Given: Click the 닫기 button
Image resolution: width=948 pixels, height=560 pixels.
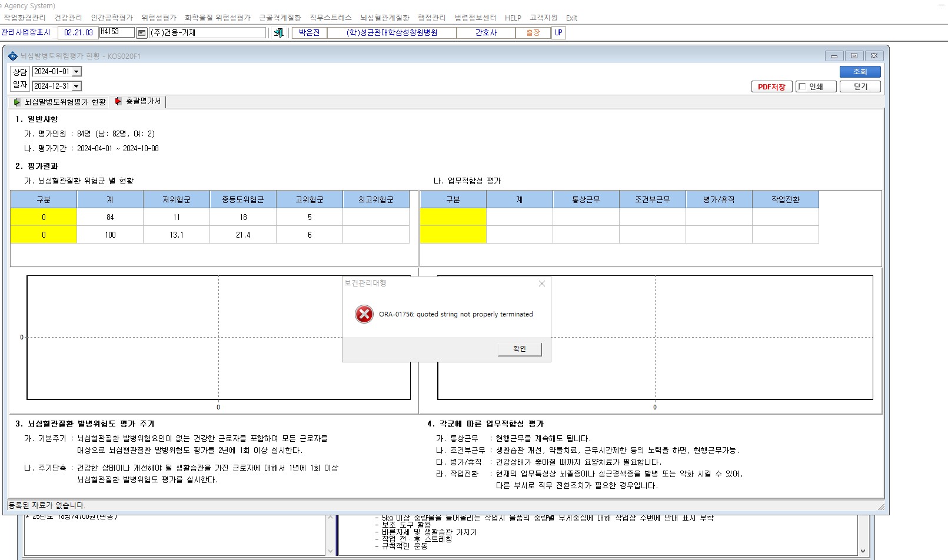Looking at the screenshot, I should pyautogui.click(x=860, y=87).
